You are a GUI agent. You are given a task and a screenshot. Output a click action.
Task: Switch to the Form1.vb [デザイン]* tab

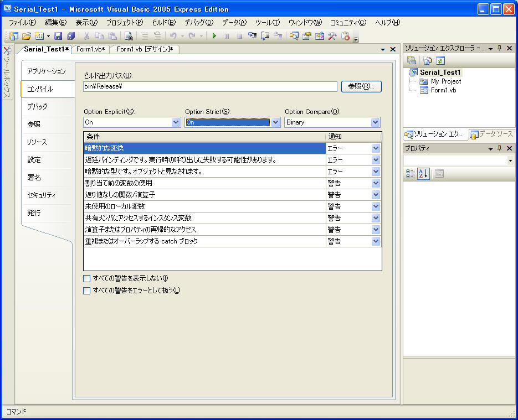click(x=145, y=49)
